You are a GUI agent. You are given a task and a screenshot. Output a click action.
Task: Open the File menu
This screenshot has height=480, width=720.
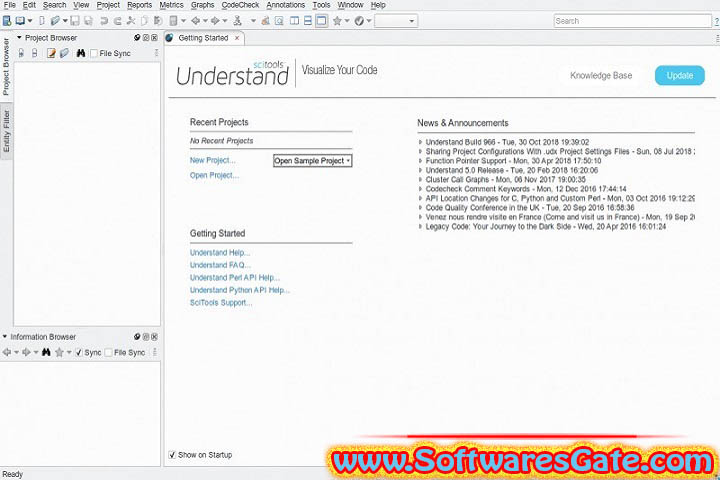pos(10,5)
